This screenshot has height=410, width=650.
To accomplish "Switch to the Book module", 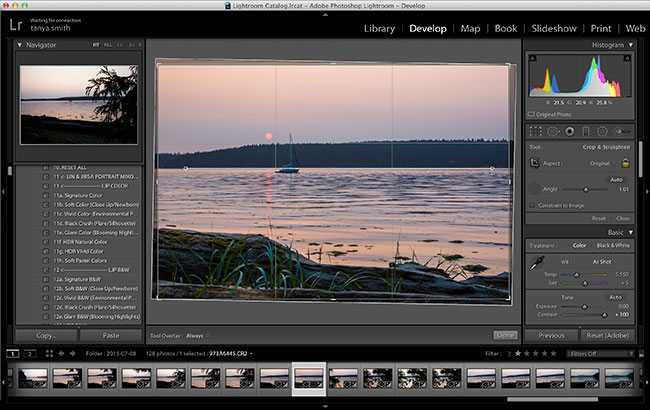I will pos(506,29).
